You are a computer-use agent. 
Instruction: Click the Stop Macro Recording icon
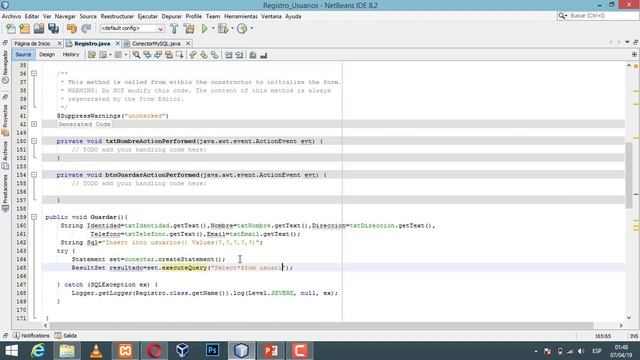coord(264,55)
